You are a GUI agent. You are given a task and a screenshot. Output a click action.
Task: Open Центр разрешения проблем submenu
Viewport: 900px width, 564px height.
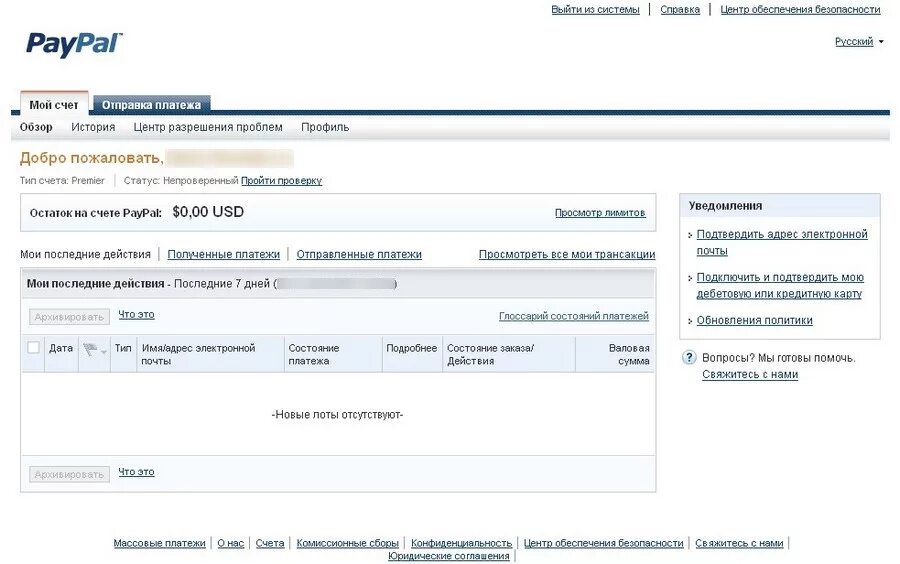coord(208,127)
